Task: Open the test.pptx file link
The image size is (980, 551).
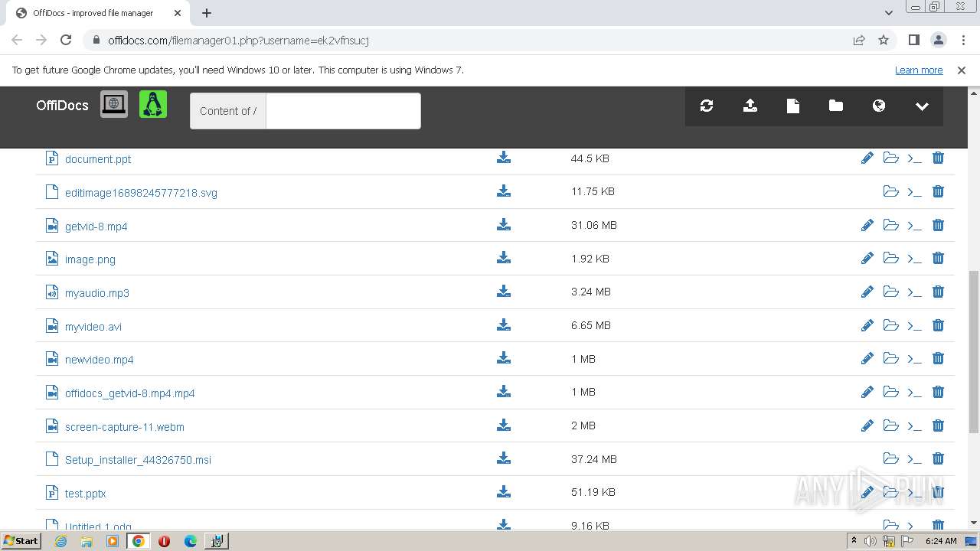Action: click(85, 494)
